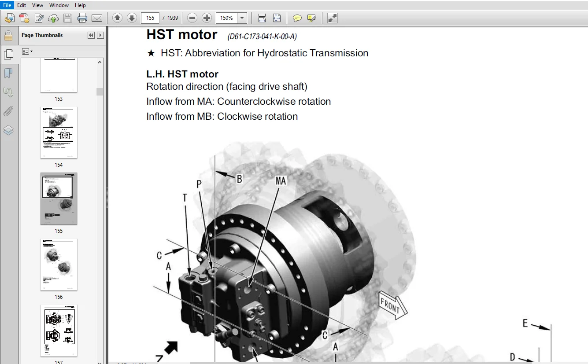Click the Zoom out minus button
The height and width of the screenshot is (364, 588).
pos(192,18)
